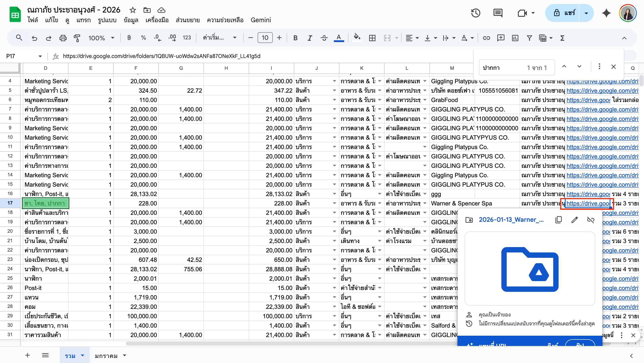Click the insert chart icon
Viewport: 644px width, 363px height.
515,38
